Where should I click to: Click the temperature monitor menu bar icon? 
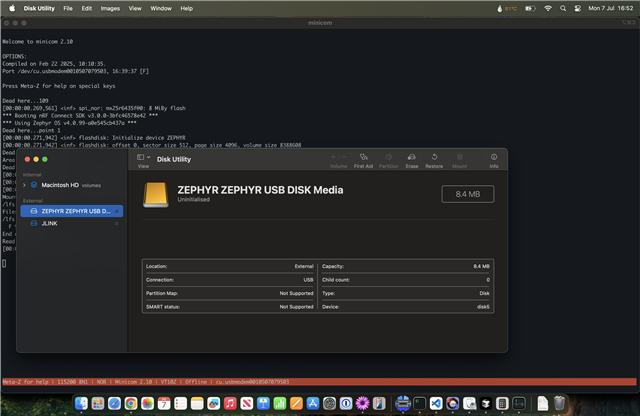pos(507,8)
